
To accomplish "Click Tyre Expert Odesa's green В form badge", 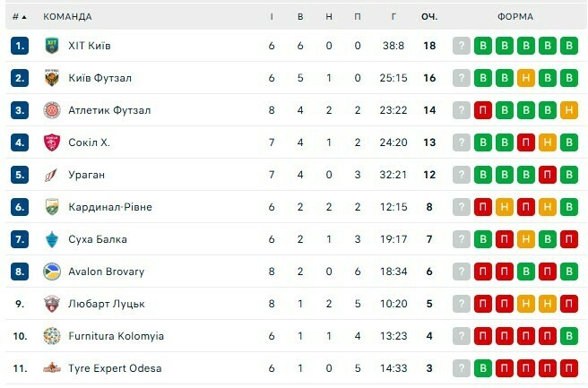I will click(x=483, y=368).
